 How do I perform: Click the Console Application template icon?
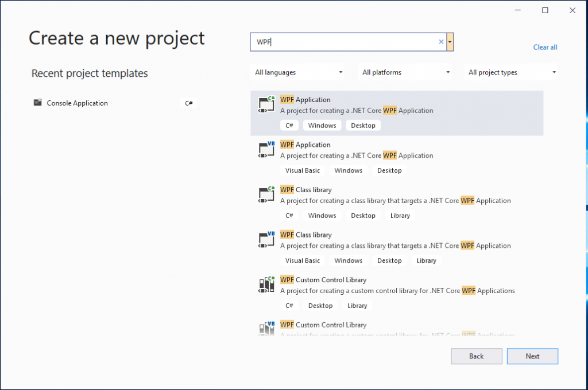pos(38,103)
